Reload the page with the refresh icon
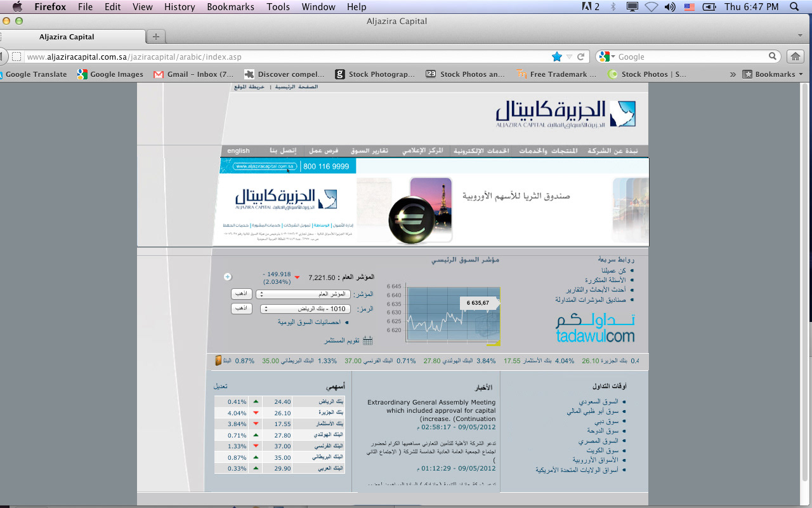812x508 pixels. [580, 57]
